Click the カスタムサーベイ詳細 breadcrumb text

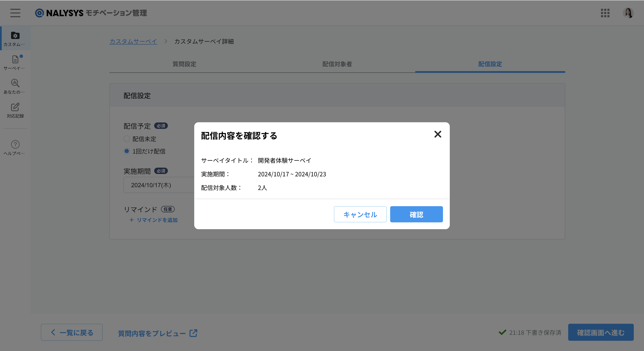pyautogui.click(x=204, y=42)
